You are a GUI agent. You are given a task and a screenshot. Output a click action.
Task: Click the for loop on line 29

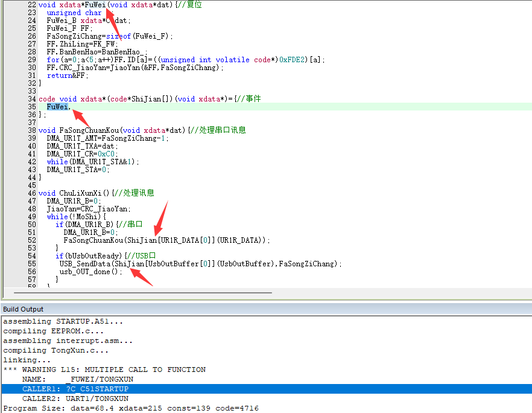(186, 60)
